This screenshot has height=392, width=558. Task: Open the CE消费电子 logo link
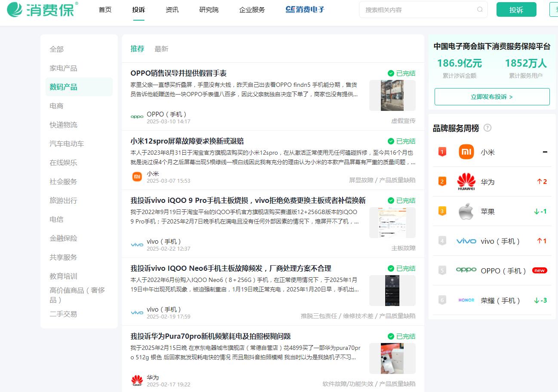[305, 9]
